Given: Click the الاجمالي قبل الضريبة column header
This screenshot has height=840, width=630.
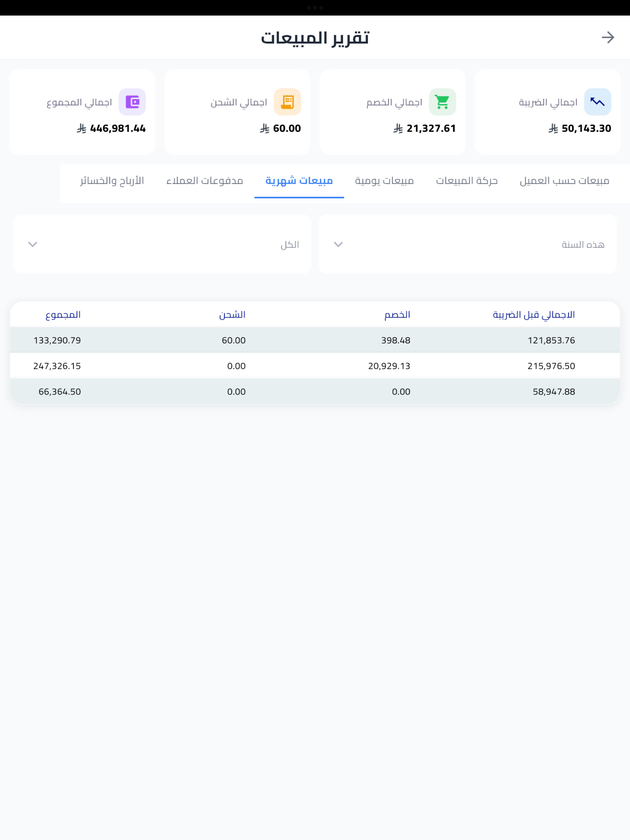Looking at the screenshot, I should point(534,315).
